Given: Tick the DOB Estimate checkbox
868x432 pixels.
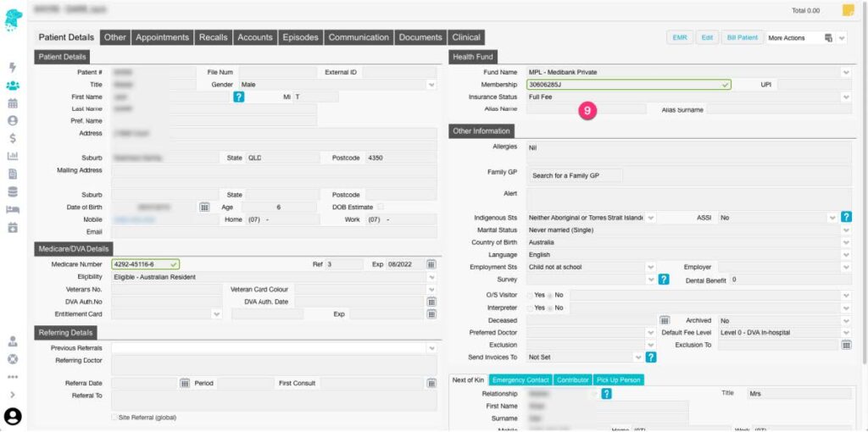Looking at the screenshot, I should point(381,207).
